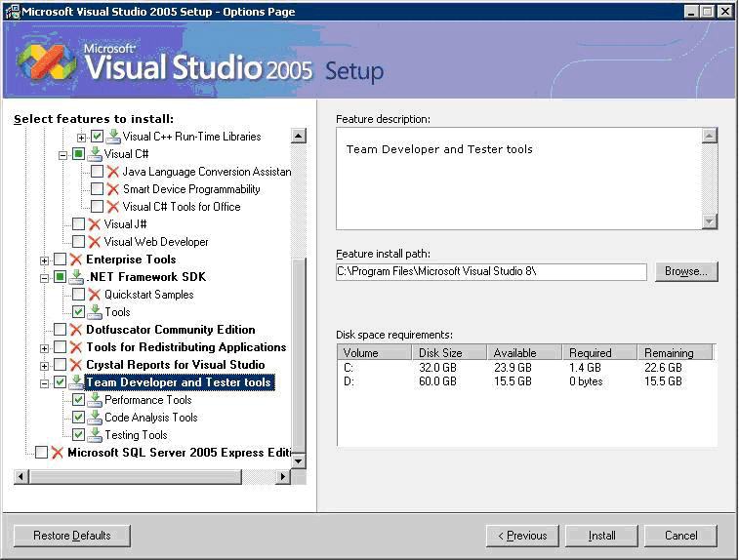Check the Crystal Reports for Visual Studio checkbox
Image resolution: width=739 pixels, height=560 pixels.
61,365
